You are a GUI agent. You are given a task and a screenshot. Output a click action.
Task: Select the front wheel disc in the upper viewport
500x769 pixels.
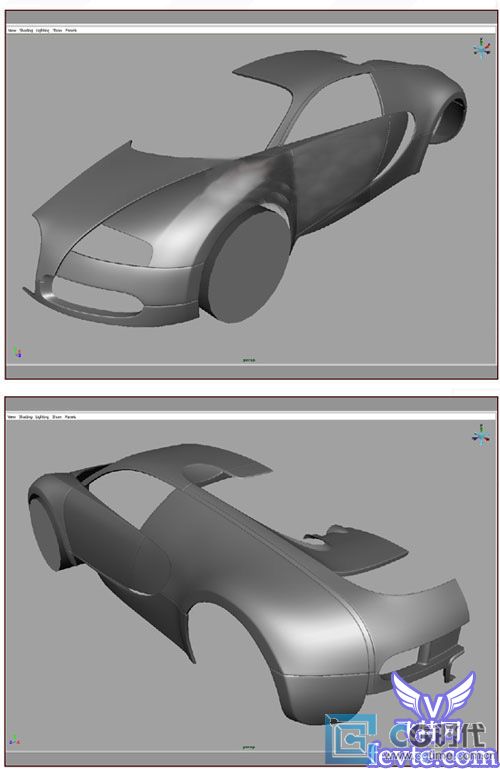[x=248, y=267]
